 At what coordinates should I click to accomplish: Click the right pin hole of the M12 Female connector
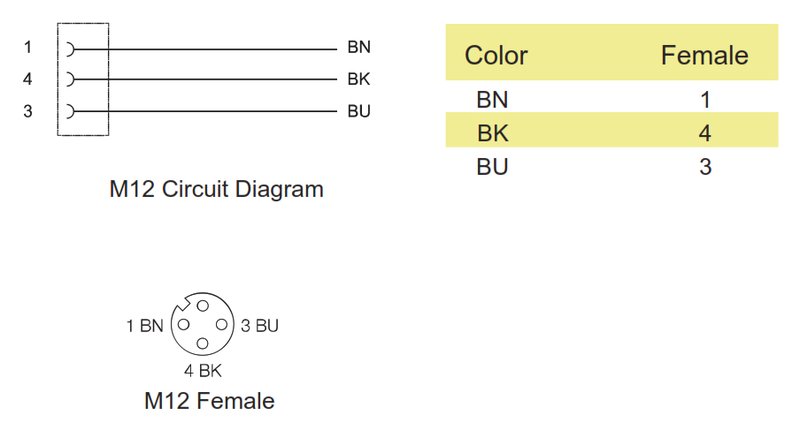tap(222, 325)
